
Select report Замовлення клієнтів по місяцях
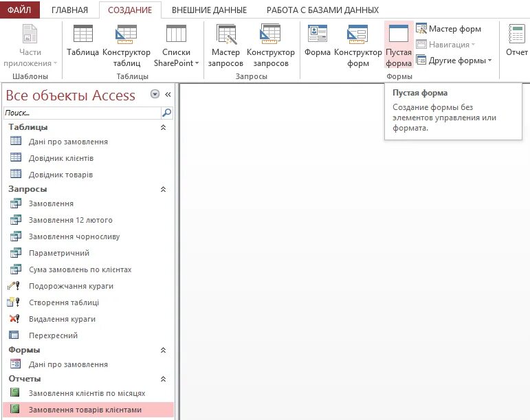pos(88,393)
